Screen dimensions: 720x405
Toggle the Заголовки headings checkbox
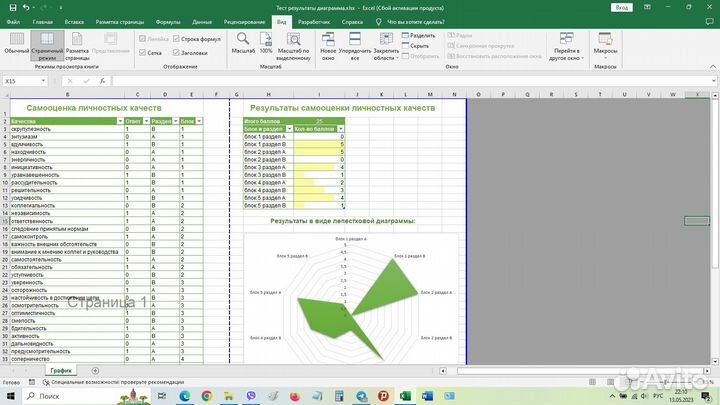176,53
